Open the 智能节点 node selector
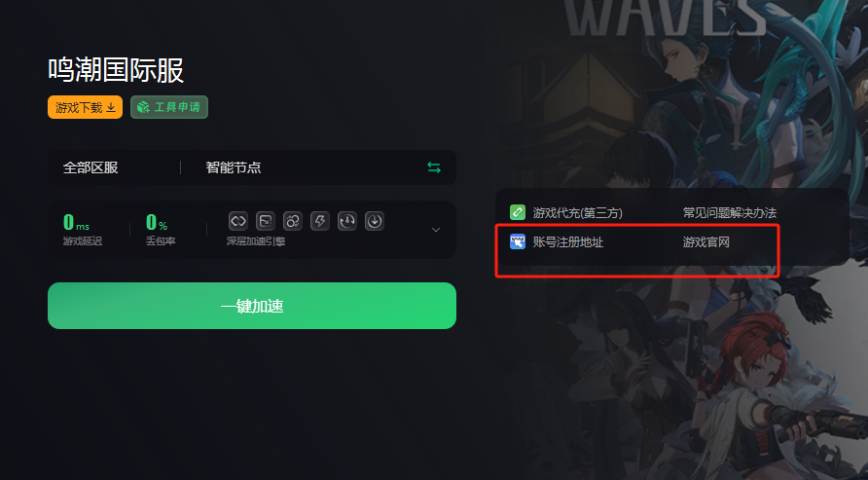The height and width of the screenshot is (480, 868). [234, 167]
